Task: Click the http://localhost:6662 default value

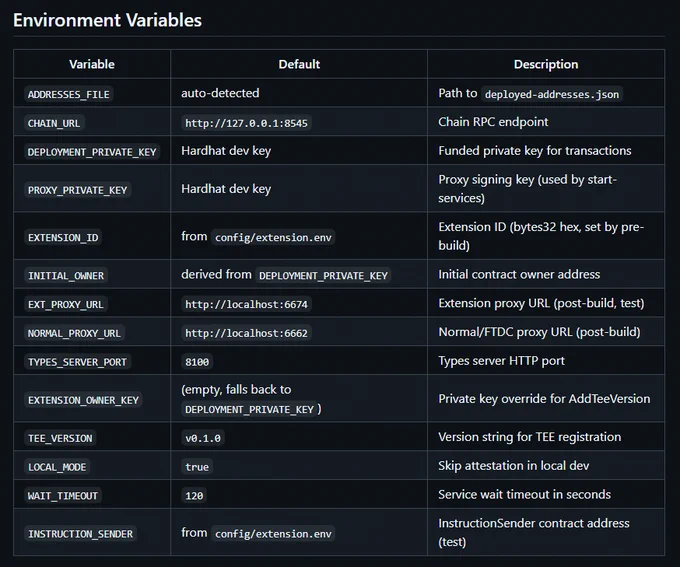Action: coord(246,333)
